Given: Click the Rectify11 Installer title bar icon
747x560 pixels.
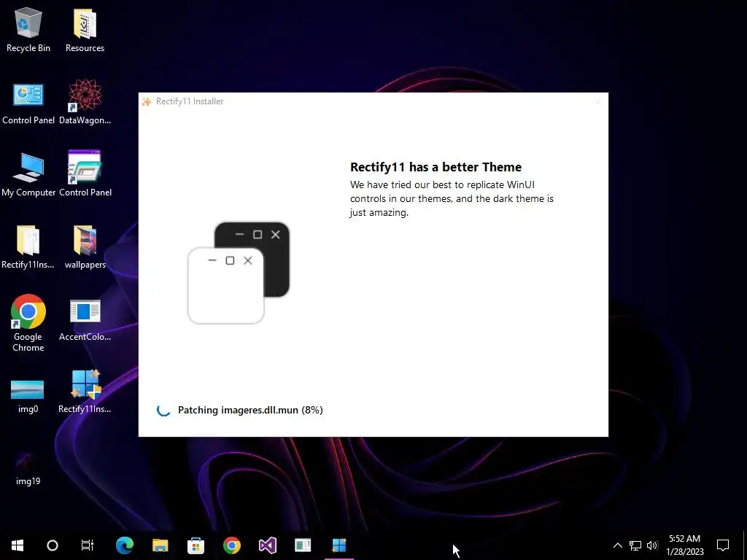Looking at the screenshot, I should pos(147,101).
